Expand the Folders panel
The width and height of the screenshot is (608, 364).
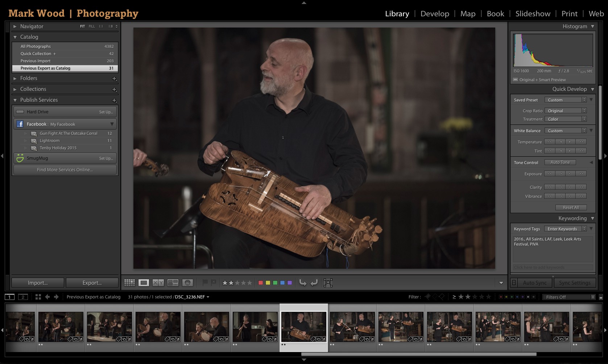tap(15, 78)
